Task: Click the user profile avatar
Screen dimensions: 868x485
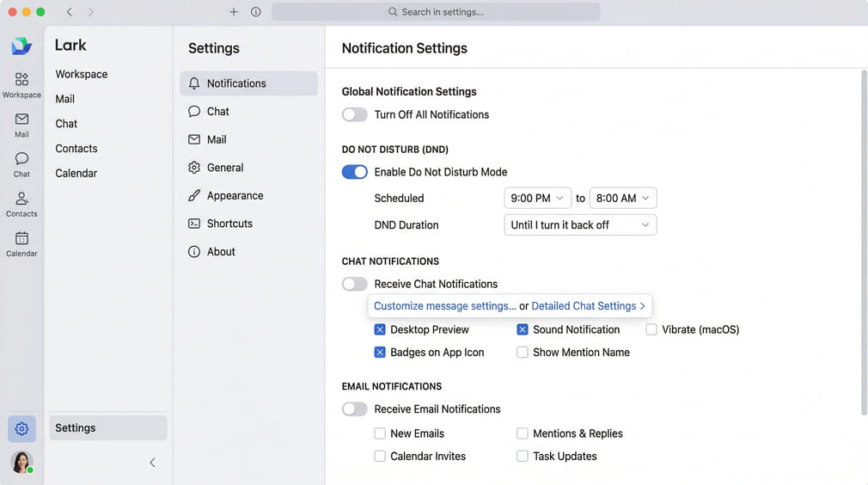Action: click(21, 462)
